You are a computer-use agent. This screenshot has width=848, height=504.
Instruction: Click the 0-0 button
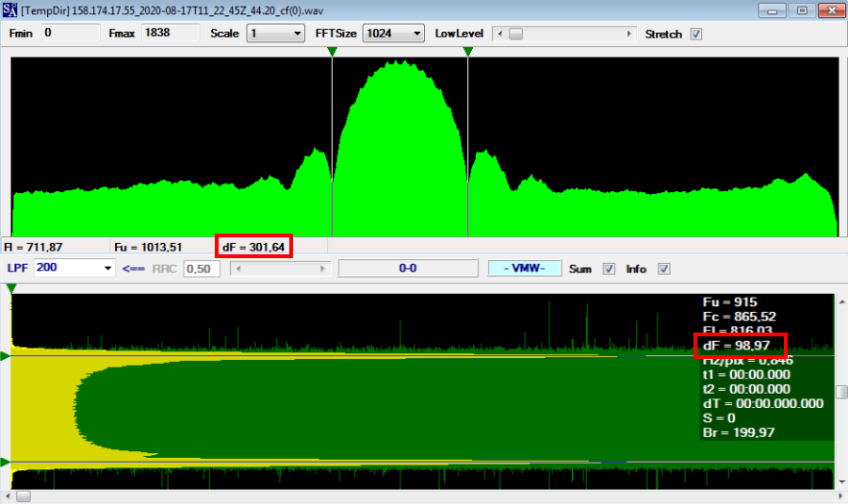(x=408, y=268)
